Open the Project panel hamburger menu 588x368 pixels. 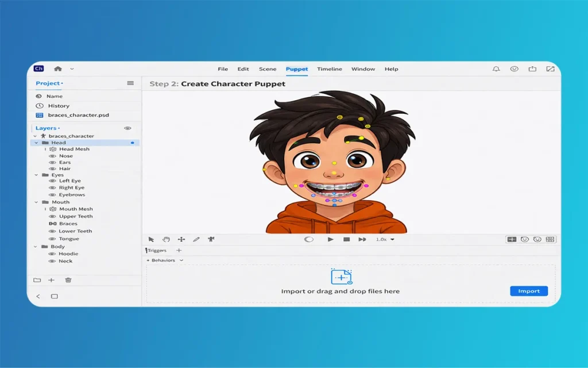(x=130, y=83)
